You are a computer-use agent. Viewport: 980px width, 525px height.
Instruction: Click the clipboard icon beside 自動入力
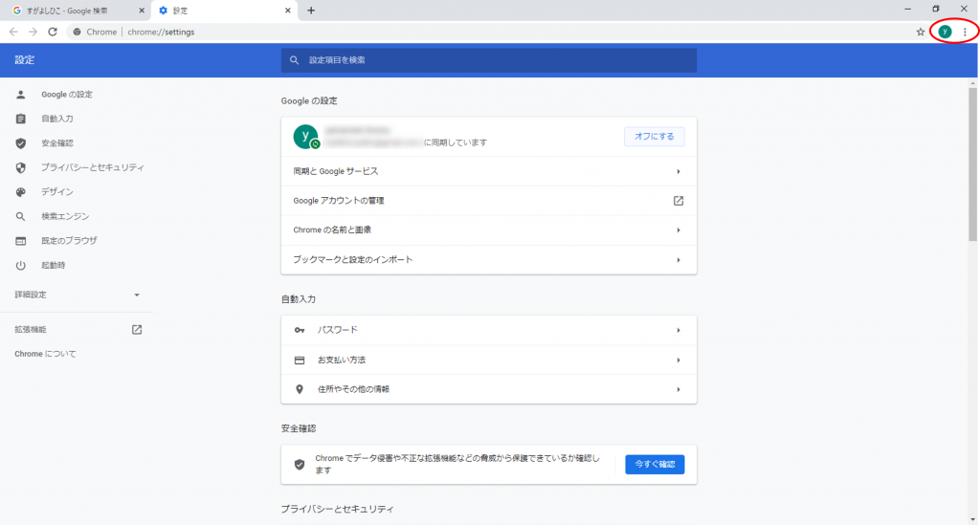pos(21,119)
